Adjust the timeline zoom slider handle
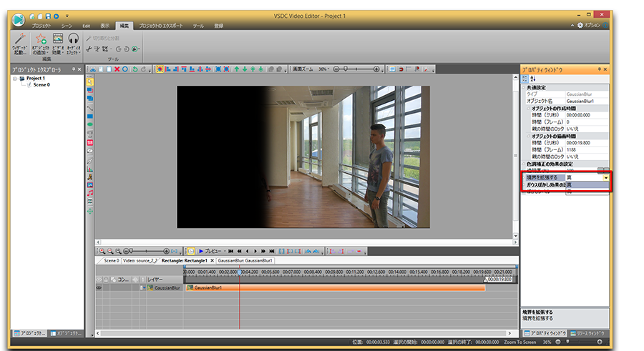This screenshot has width=644, height=351. 131,251
